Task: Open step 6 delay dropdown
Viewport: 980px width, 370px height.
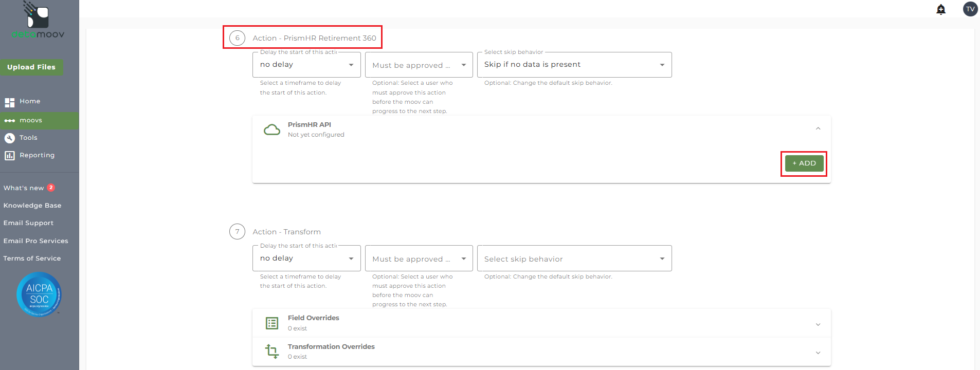Action: pyautogui.click(x=306, y=65)
